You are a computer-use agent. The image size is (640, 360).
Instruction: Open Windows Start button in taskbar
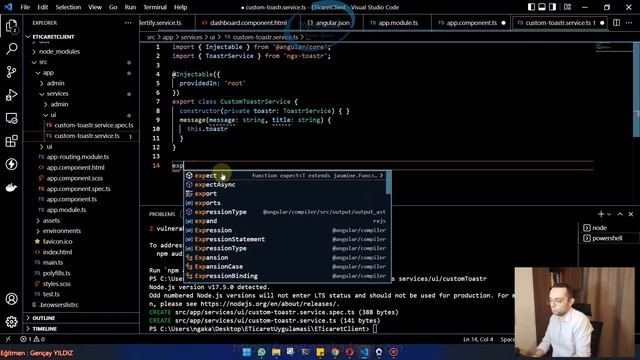pyautogui.click(x=247, y=352)
